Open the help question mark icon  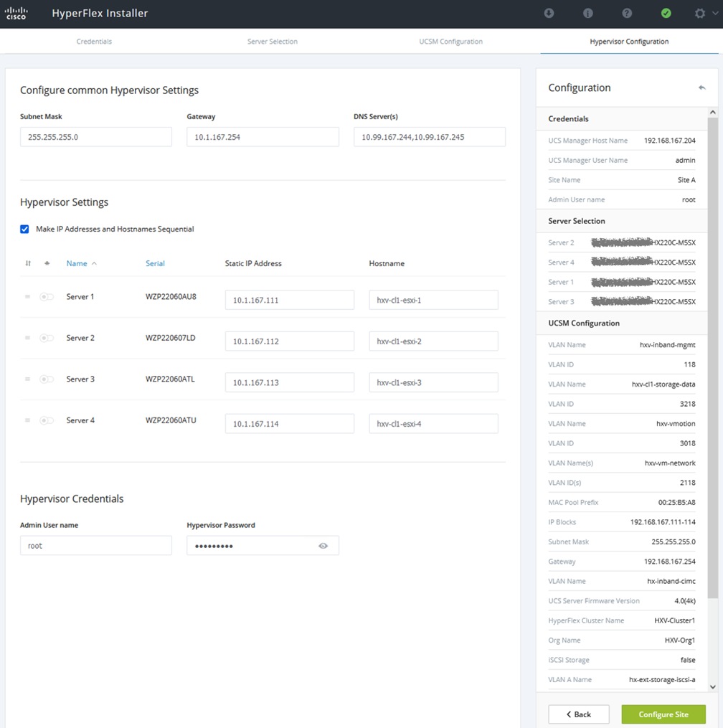pos(627,13)
